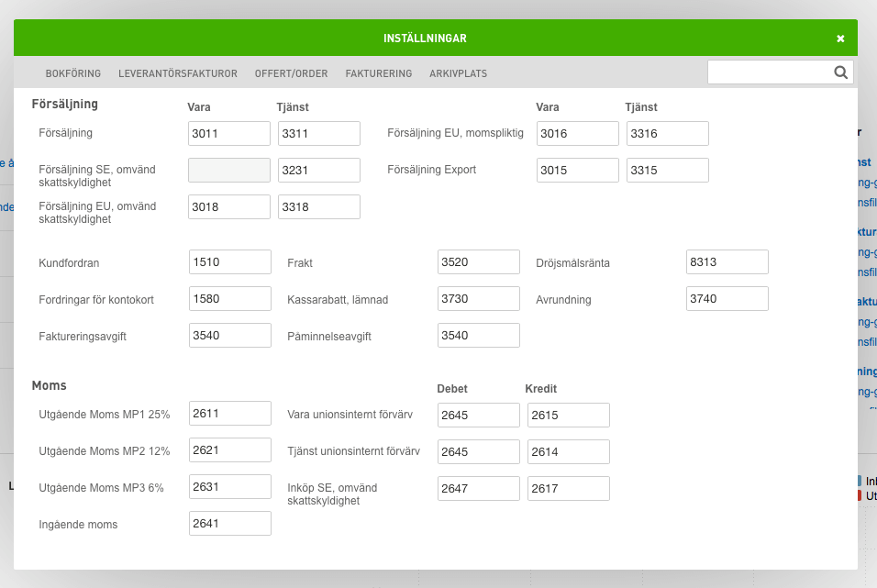
Task: Edit Försäljning Tjänst account 3311
Action: point(318,134)
